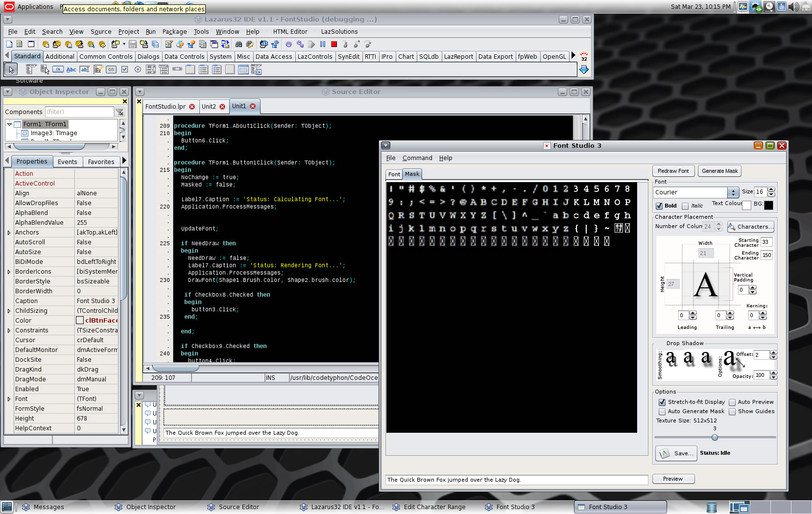
Task: Click the Preview button
Action: pyautogui.click(x=673, y=479)
